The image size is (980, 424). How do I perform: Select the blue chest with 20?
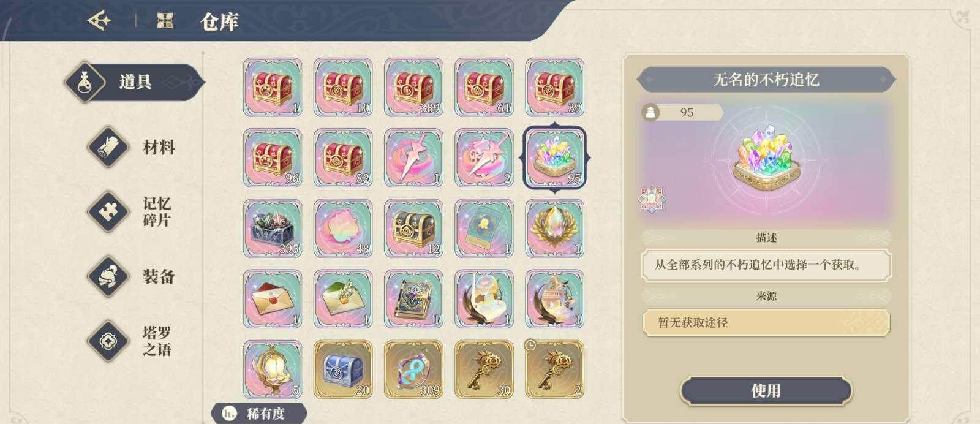click(x=343, y=369)
